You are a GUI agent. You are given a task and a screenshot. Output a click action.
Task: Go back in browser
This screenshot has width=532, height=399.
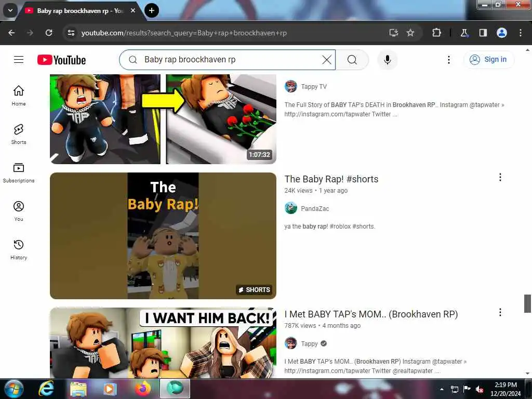tap(11, 33)
